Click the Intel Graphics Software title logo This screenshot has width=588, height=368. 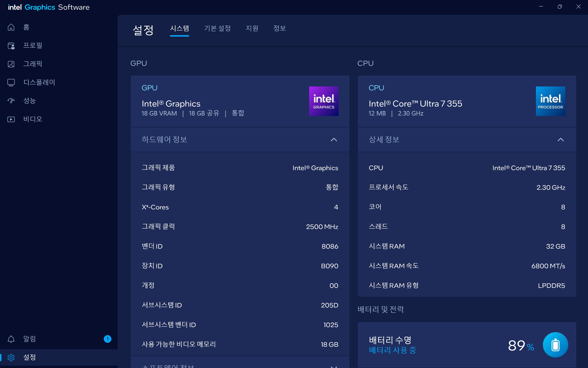coord(49,7)
